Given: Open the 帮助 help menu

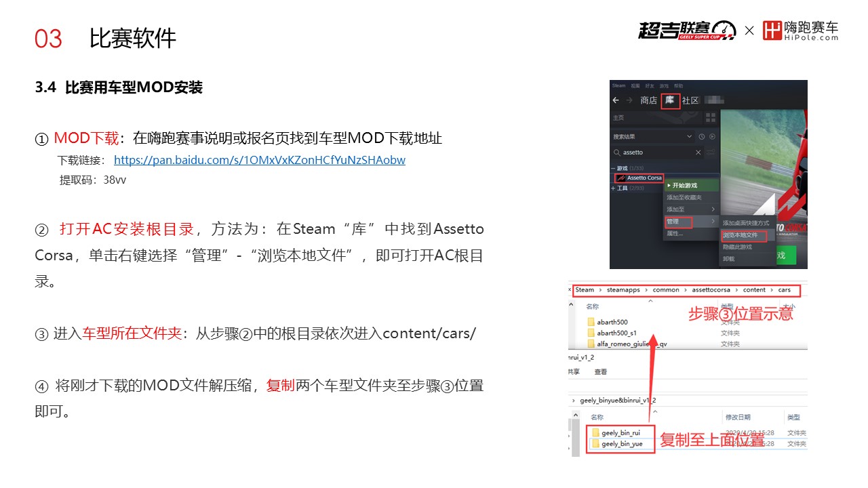Looking at the screenshot, I should (678, 85).
